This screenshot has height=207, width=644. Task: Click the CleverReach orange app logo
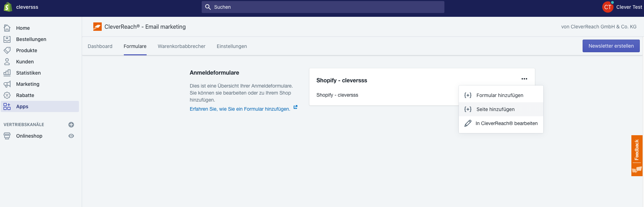pos(98,27)
